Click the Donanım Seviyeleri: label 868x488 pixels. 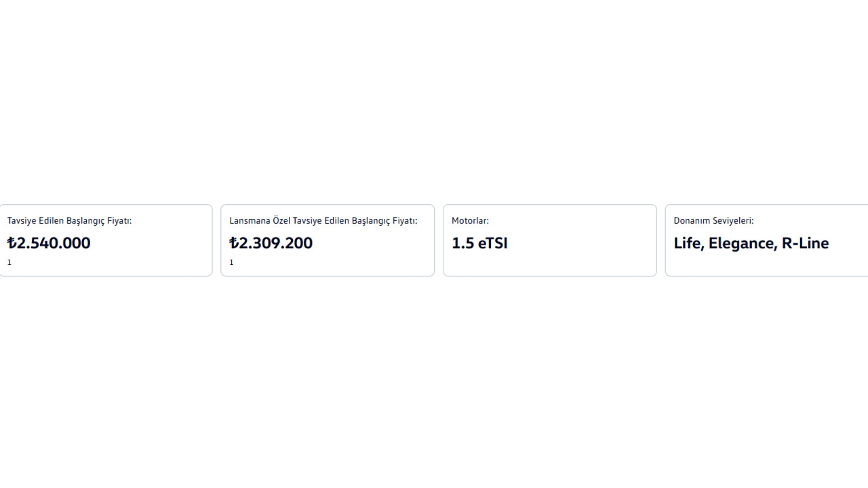coord(713,221)
